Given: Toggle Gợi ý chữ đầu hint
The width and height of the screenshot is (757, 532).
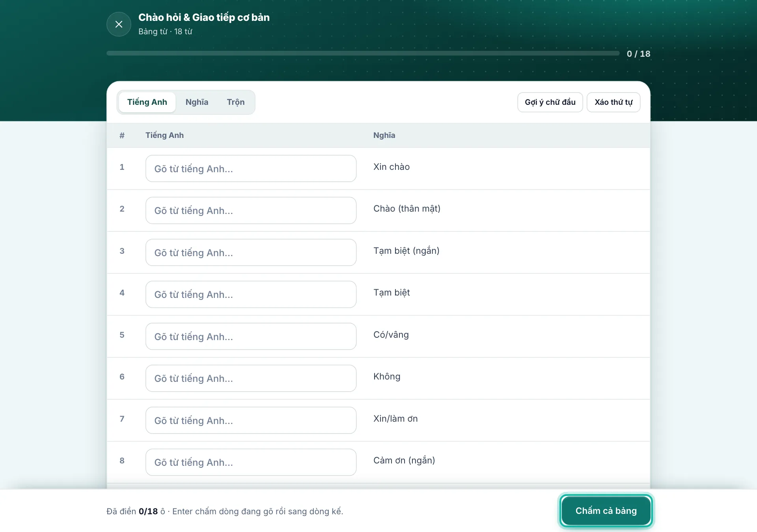Looking at the screenshot, I should pos(550,102).
